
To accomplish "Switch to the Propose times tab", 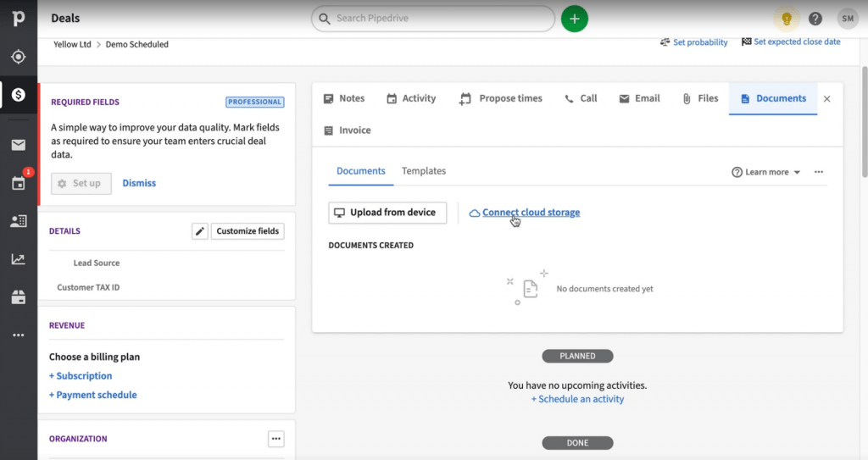I will pyautogui.click(x=500, y=98).
